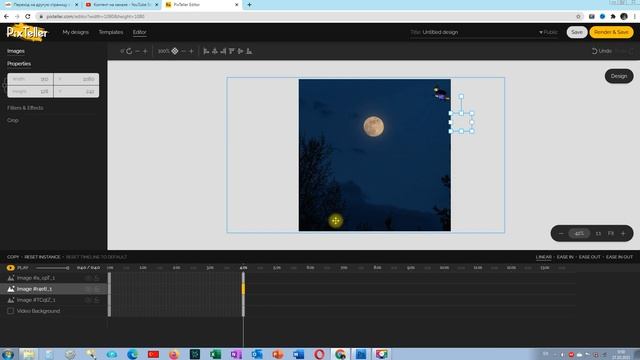The height and width of the screenshot is (360, 640).
Task: Select the third Image layer in the timeline
Action: [x=36, y=300]
